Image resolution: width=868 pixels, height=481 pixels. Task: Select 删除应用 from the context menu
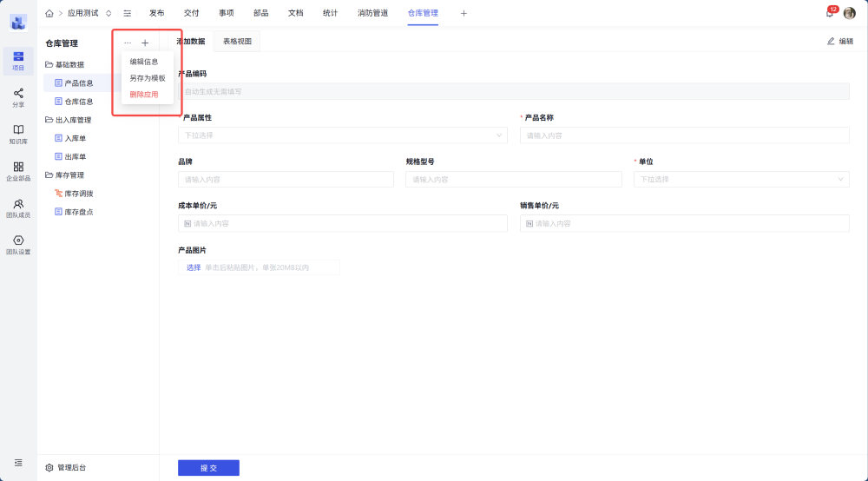[x=144, y=94]
